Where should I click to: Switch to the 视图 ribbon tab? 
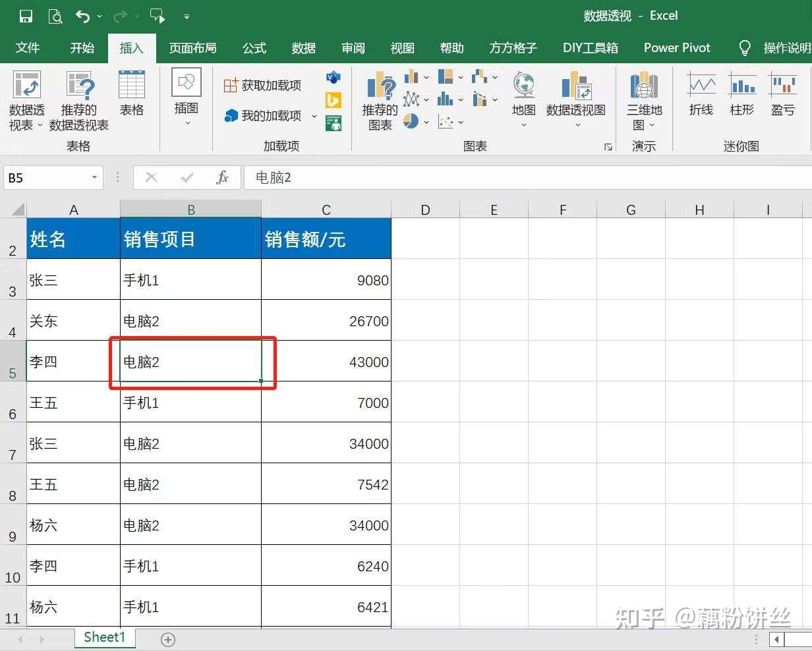(x=403, y=48)
